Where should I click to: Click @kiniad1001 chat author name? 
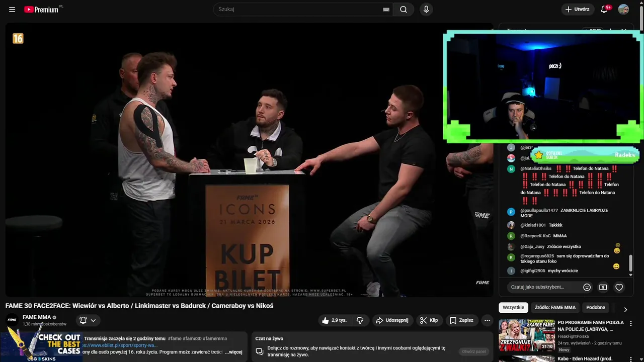tap(533, 225)
